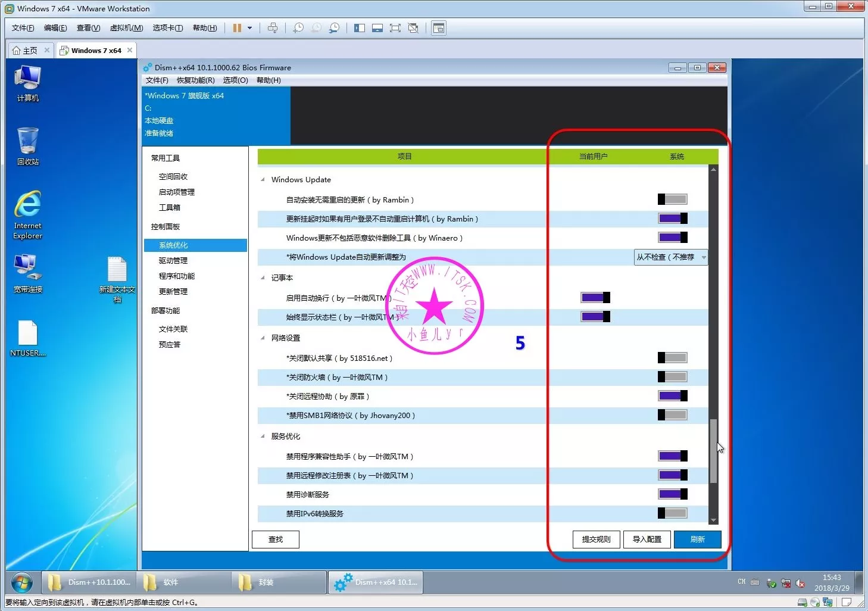Collapse the 网络设置 section
868x611 pixels.
[x=263, y=338]
